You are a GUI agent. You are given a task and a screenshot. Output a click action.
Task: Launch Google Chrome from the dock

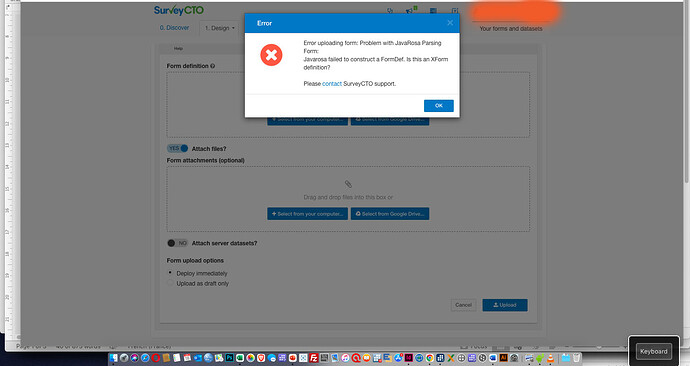(x=430, y=358)
